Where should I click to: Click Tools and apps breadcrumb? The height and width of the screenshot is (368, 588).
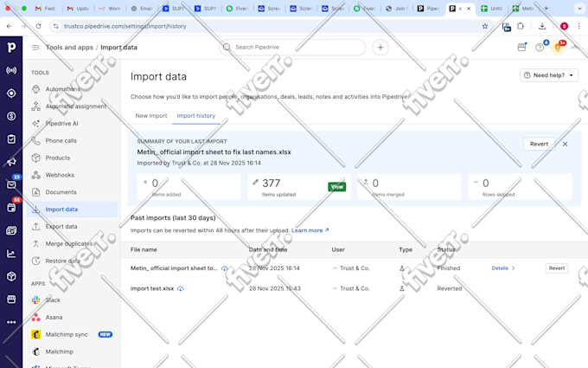(x=69, y=48)
